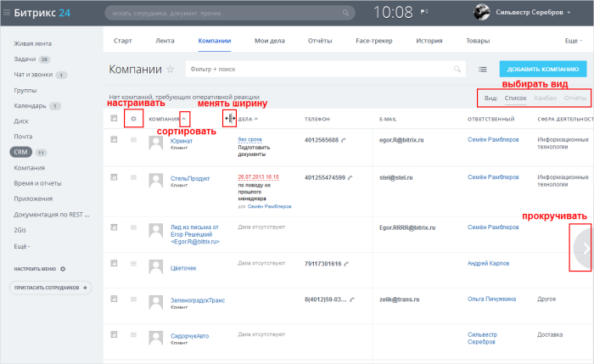Open the Ольга Пичужкина responsible link
Image resolution: width=594 pixels, height=364 pixels.
(x=491, y=299)
